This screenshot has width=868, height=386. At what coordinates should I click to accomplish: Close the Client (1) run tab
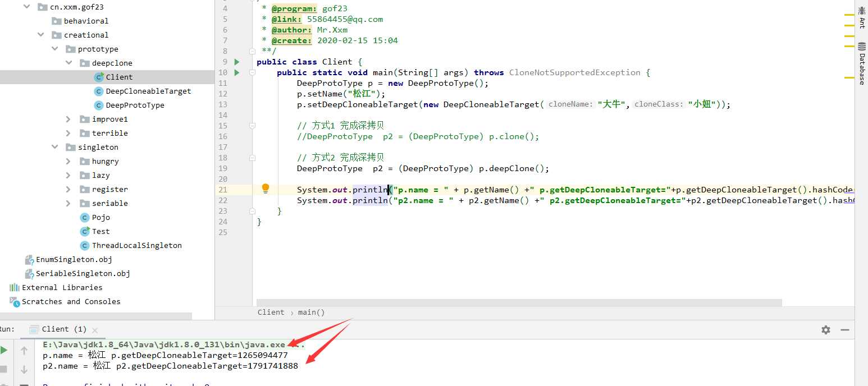click(95, 330)
